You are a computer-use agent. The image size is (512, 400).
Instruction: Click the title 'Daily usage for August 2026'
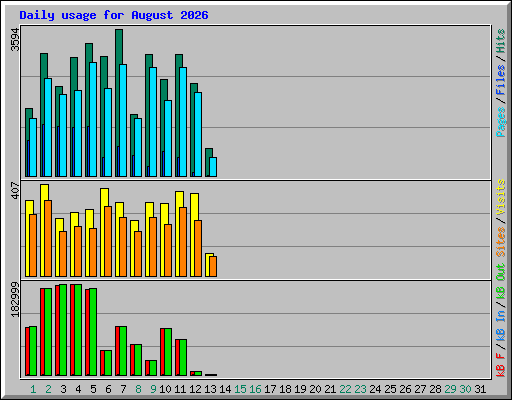coord(114,15)
